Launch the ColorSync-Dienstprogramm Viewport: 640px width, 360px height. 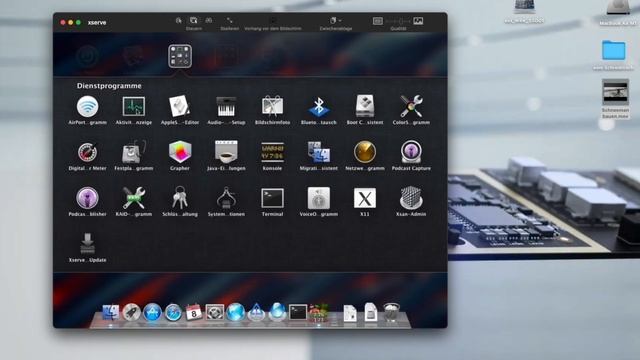411,107
